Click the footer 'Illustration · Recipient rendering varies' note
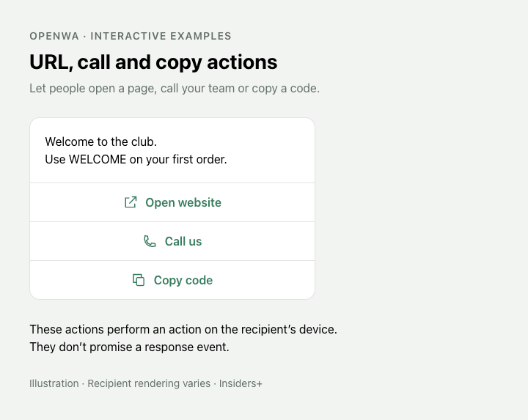 [145, 383]
